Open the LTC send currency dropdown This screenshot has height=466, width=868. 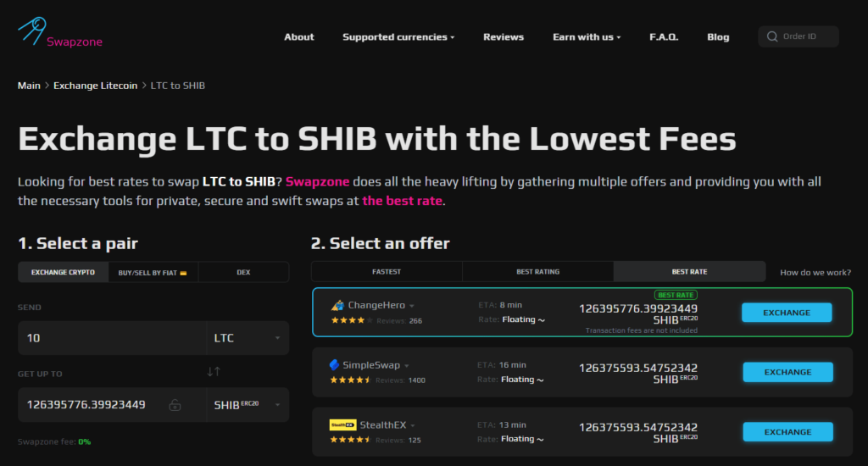tap(247, 338)
